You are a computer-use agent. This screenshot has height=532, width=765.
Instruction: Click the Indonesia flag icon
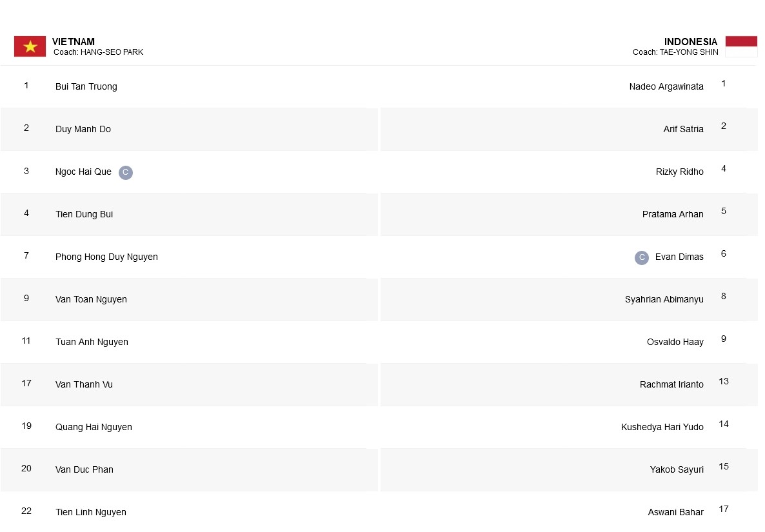point(741,46)
